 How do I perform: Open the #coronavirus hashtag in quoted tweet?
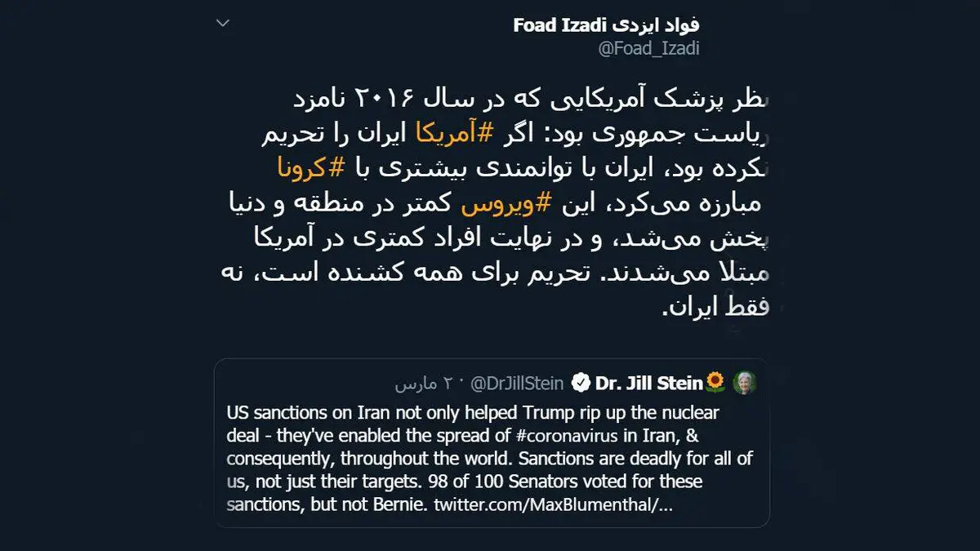pyautogui.click(x=481, y=436)
